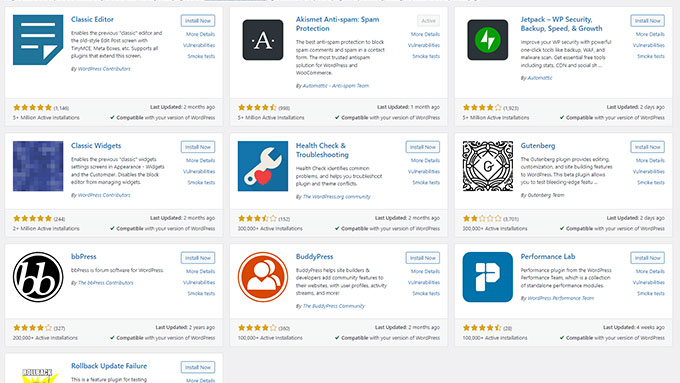The height and width of the screenshot is (383, 680).
Task: Install the Jetpack plugin now
Action: (647, 21)
